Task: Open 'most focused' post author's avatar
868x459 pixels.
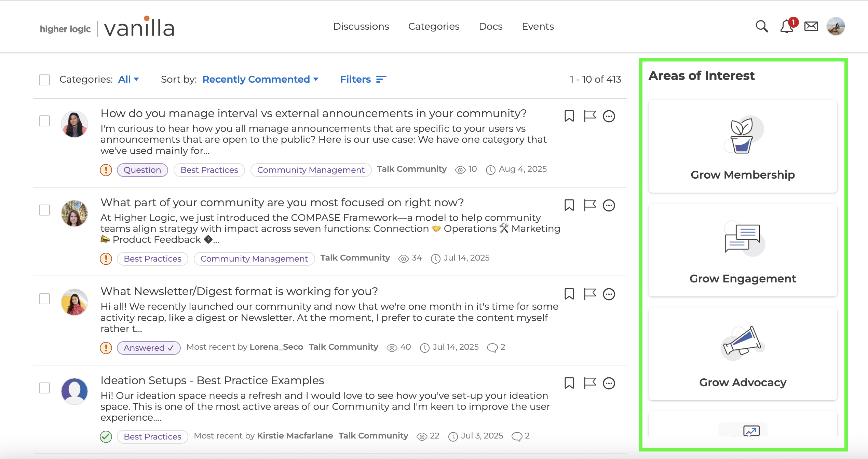Action: 74,213
